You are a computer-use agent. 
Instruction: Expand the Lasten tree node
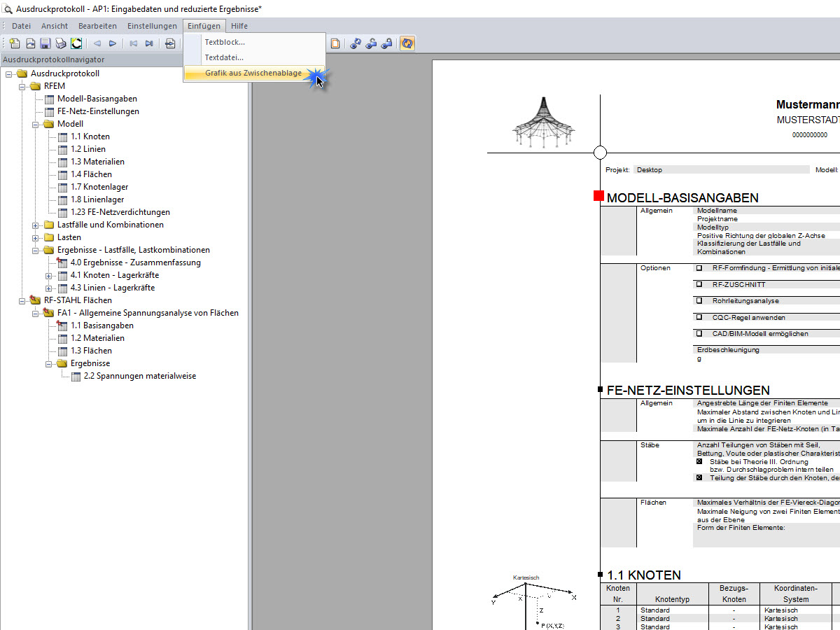click(x=34, y=237)
